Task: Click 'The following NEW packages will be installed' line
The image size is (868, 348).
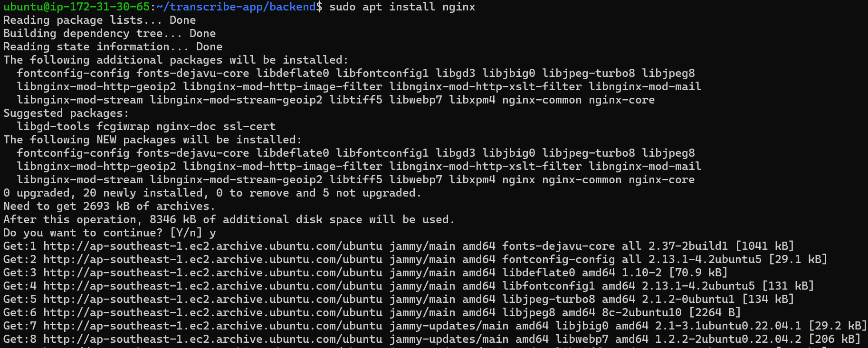Action: [153, 140]
